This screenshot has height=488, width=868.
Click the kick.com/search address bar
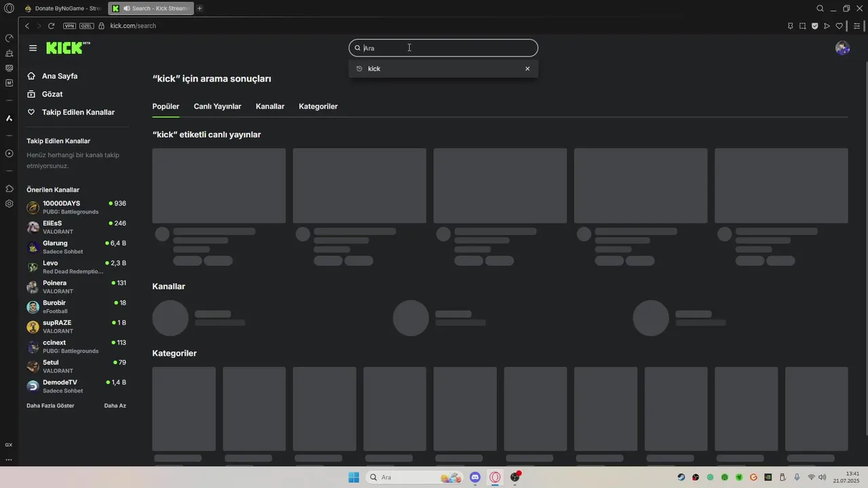133,26
